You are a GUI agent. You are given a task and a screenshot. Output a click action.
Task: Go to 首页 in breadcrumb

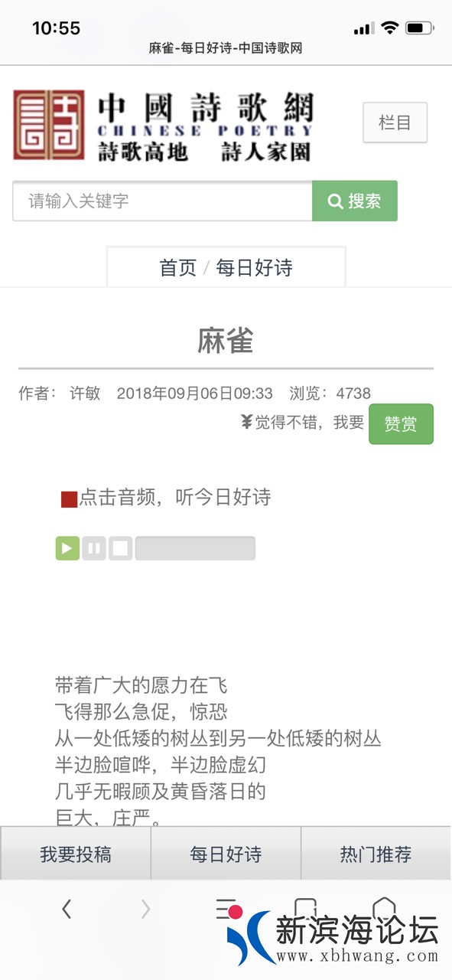(x=178, y=267)
